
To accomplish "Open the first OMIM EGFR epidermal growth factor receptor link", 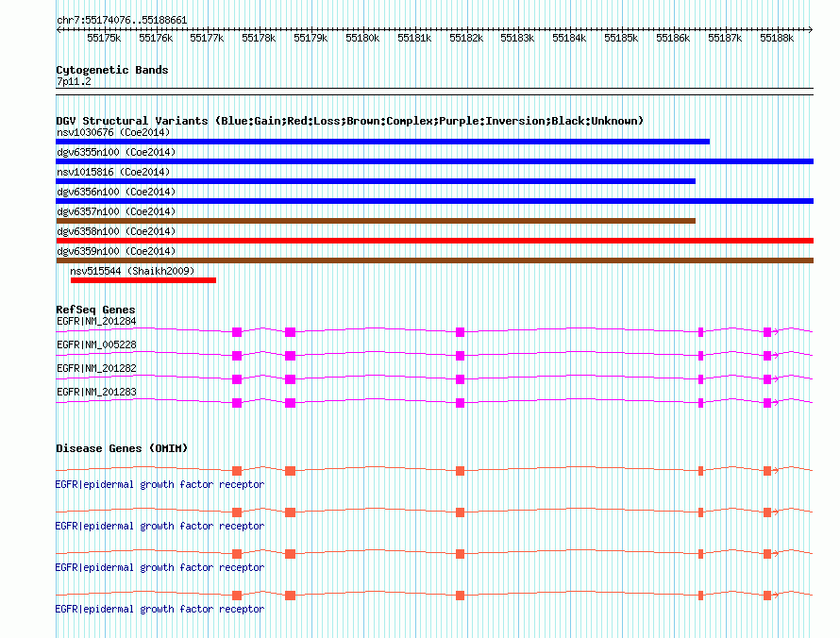I will pyautogui.click(x=160, y=484).
